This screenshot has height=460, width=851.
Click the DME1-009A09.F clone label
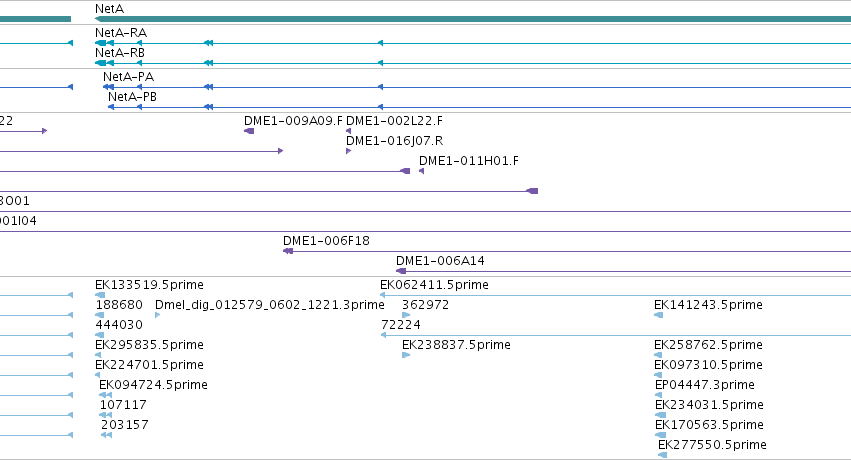coord(293,120)
